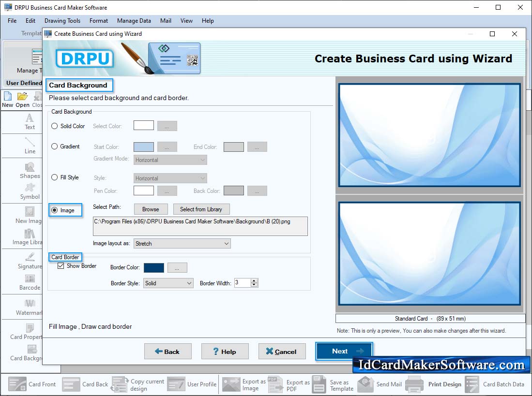Select the Gradient background option
Screen dimensions: 532x396
[x=54, y=147]
